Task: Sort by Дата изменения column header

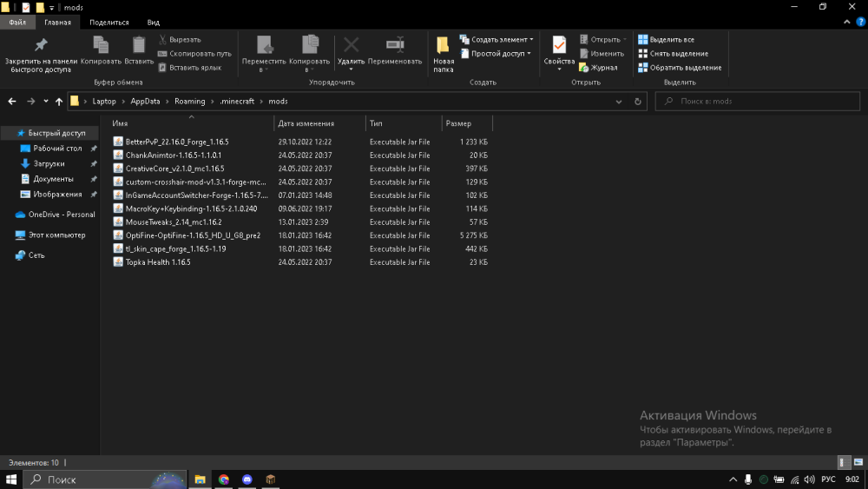Action: [319, 123]
